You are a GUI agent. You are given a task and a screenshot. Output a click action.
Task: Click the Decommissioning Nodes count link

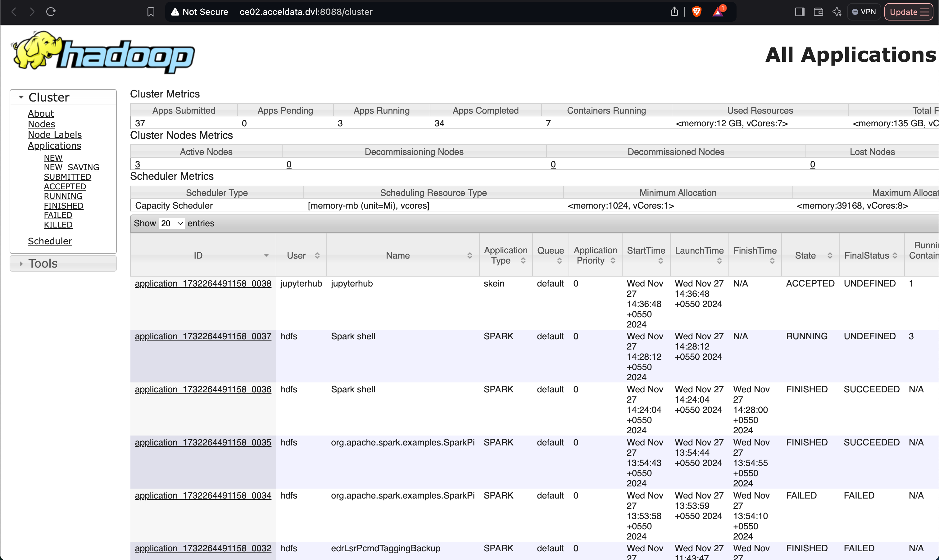[289, 165]
